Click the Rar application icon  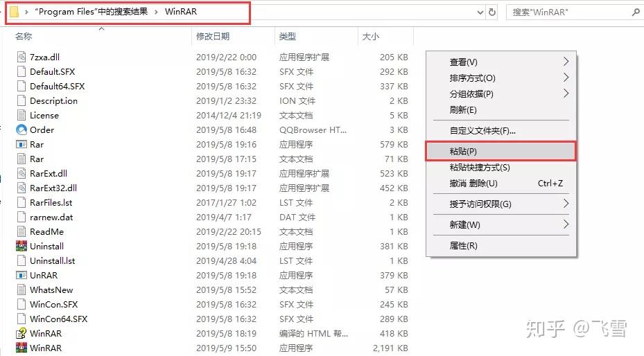[x=21, y=144]
